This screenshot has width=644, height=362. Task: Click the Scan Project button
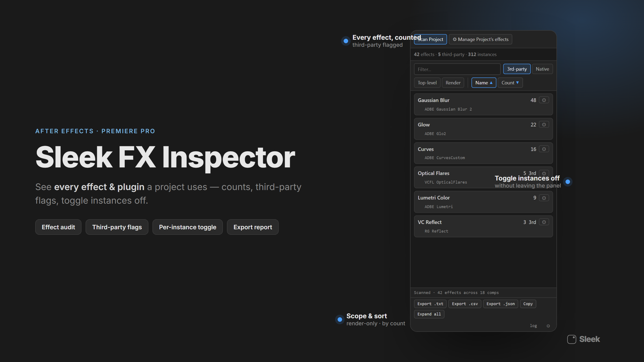(x=430, y=39)
